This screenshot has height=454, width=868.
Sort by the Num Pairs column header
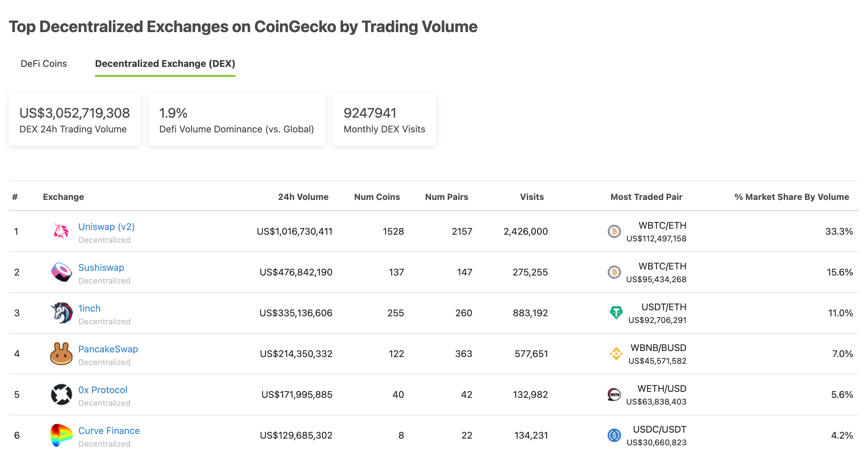[446, 197]
